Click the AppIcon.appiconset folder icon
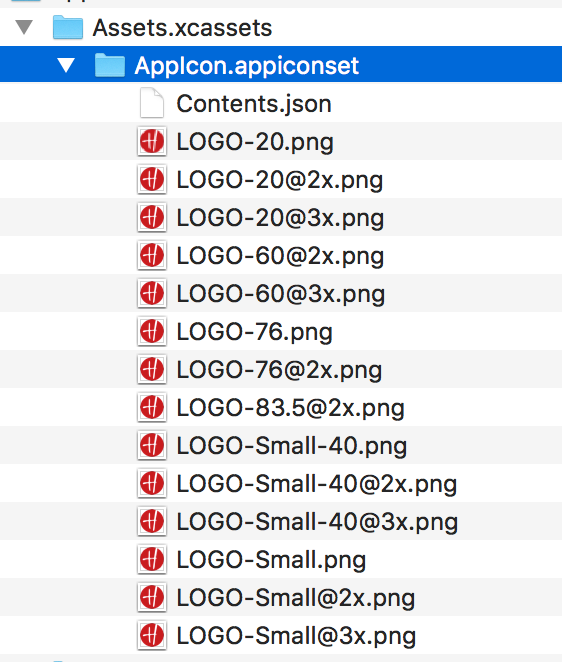This screenshot has width=562, height=662. [110, 65]
